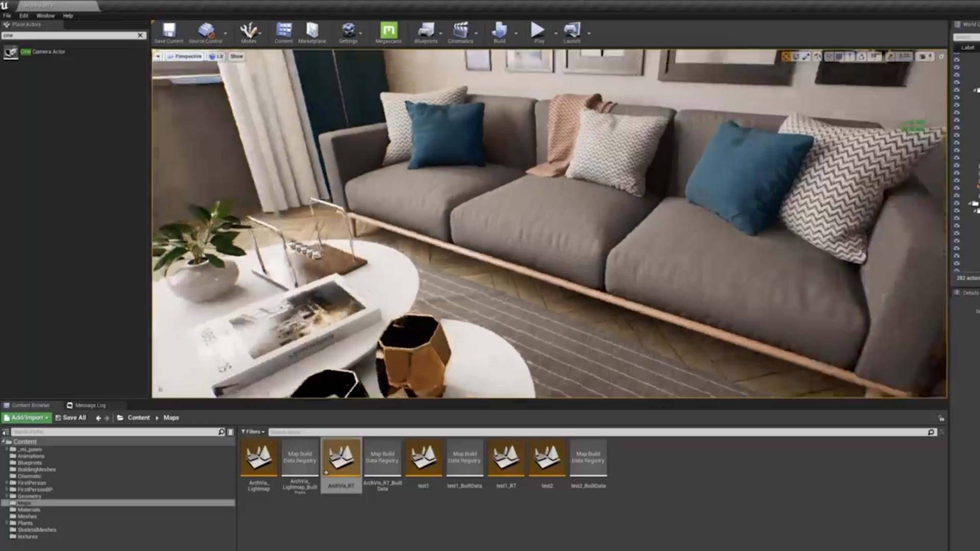Select the translate gizmo in viewport

click(x=786, y=57)
